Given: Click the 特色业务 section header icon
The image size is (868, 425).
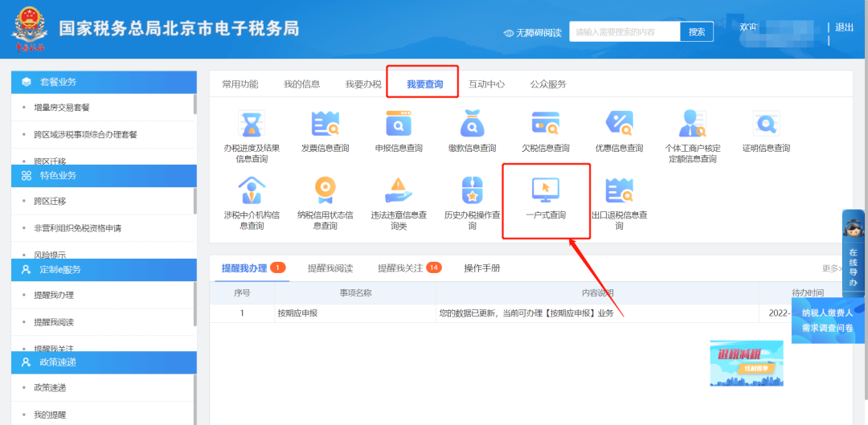Looking at the screenshot, I should click(26, 176).
